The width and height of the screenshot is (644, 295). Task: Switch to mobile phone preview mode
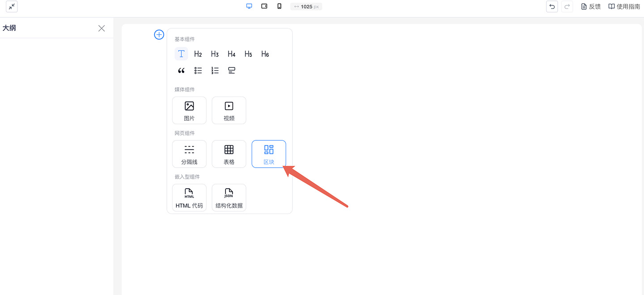coord(280,6)
